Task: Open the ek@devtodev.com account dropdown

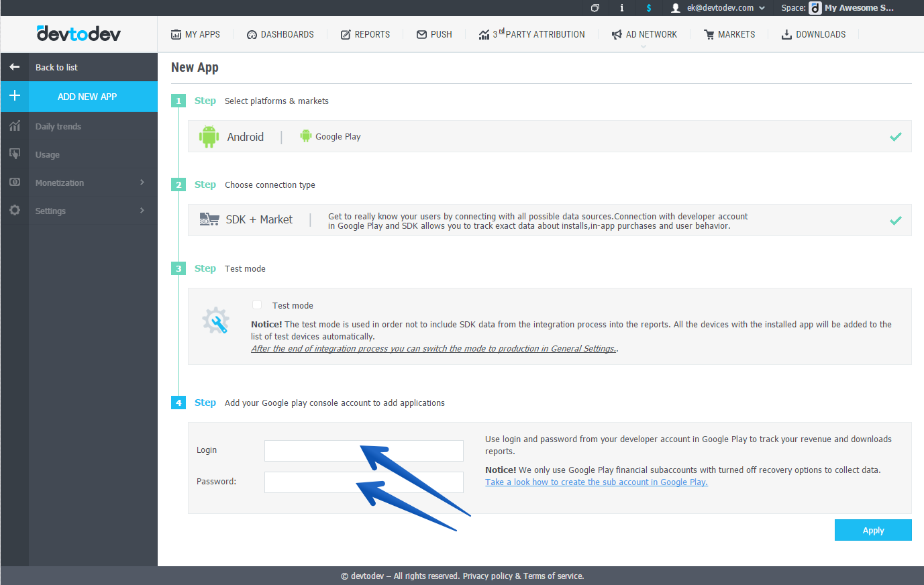Action: click(x=718, y=8)
